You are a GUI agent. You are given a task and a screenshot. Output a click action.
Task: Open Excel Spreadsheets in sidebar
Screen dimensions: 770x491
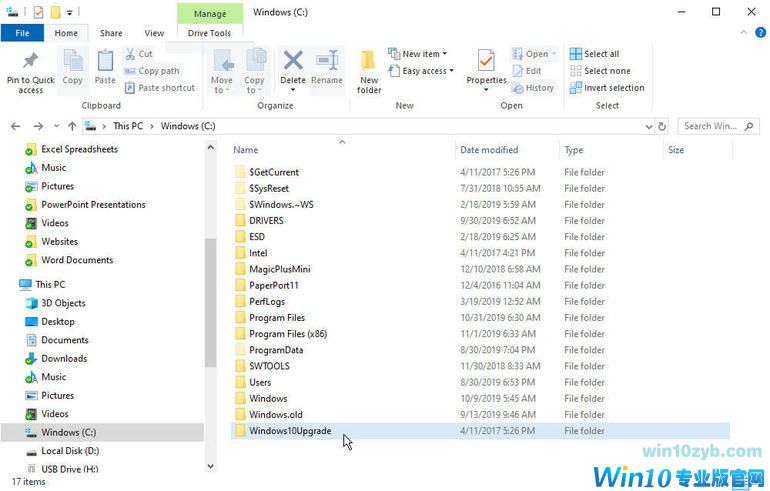pos(79,149)
